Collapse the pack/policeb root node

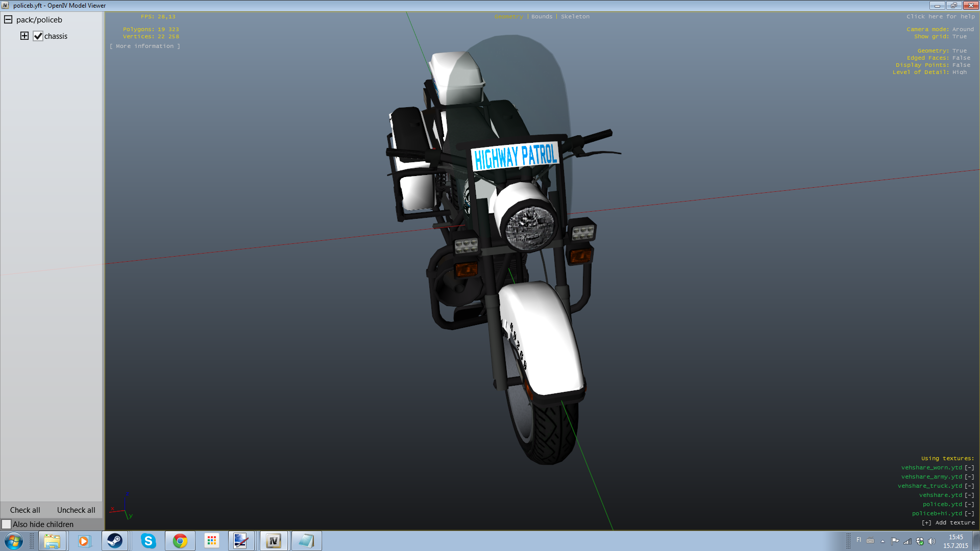tap(8, 19)
